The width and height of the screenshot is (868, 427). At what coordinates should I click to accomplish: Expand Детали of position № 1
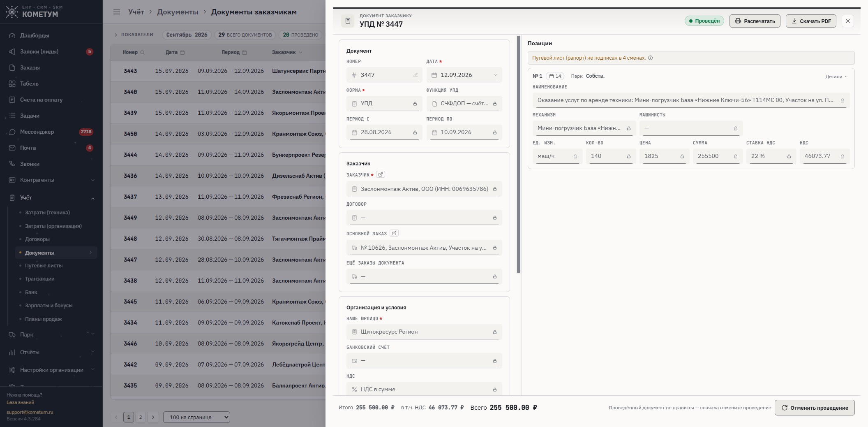tap(836, 77)
